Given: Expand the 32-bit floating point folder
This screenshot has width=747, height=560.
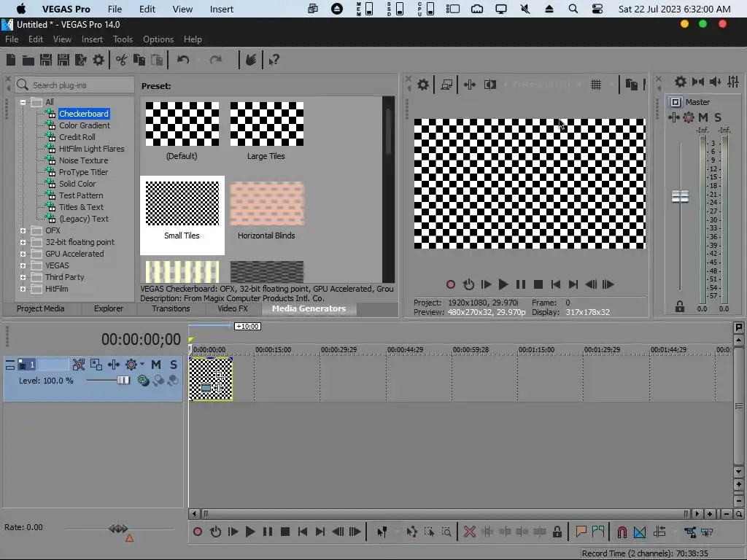Looking at the screenshot, I should [x=23, y=242].
